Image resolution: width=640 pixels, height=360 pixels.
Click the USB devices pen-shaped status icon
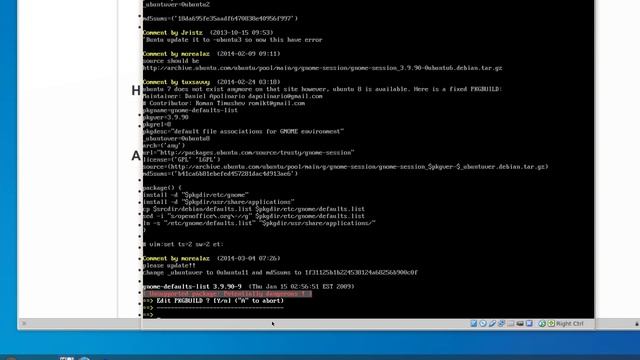[492, 324]
